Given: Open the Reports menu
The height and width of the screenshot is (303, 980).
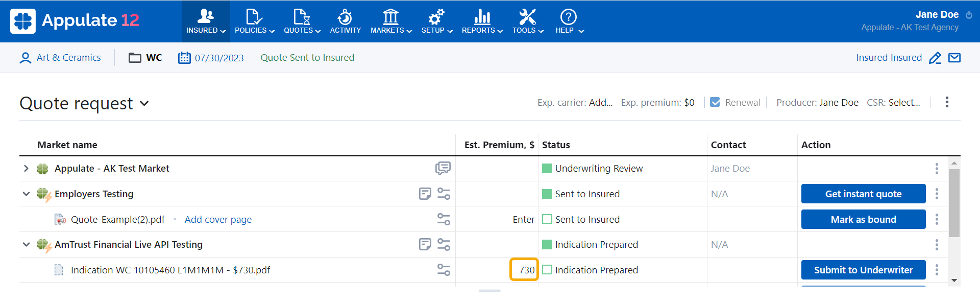Looking at the screenshot, I should (482, 21).
